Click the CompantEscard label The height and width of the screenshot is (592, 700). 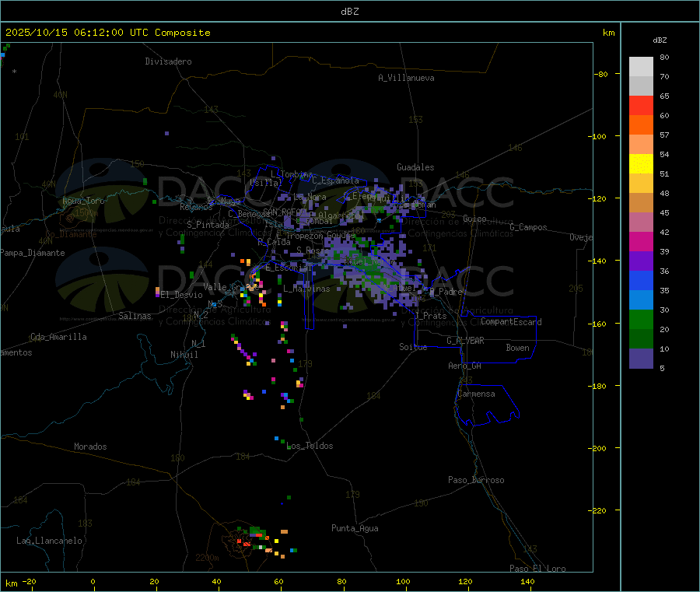point(511,322)
